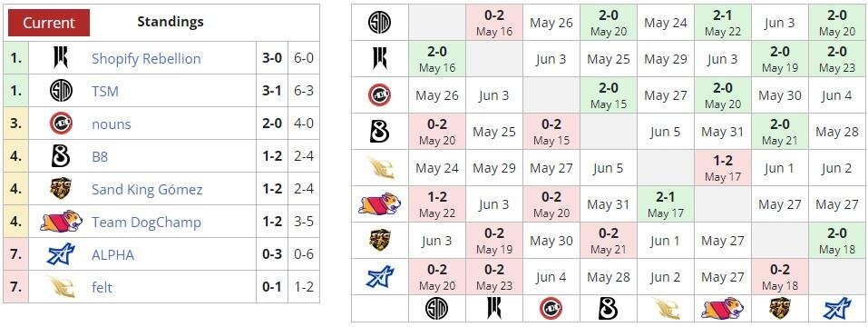Image resolution: width=868 pixels, height=327 pixels.
Task: Click the Current standings button
Action: tap(49, 23)
